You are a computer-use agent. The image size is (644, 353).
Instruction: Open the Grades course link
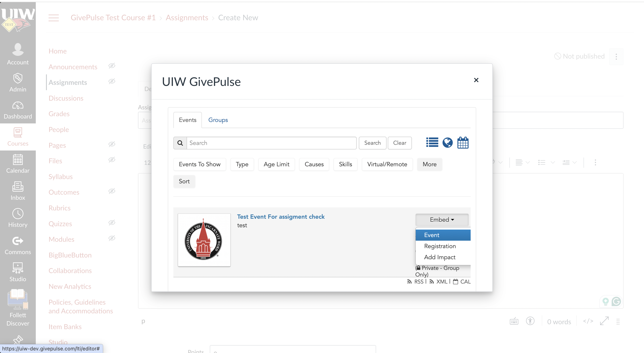click(x=59, y=114)
